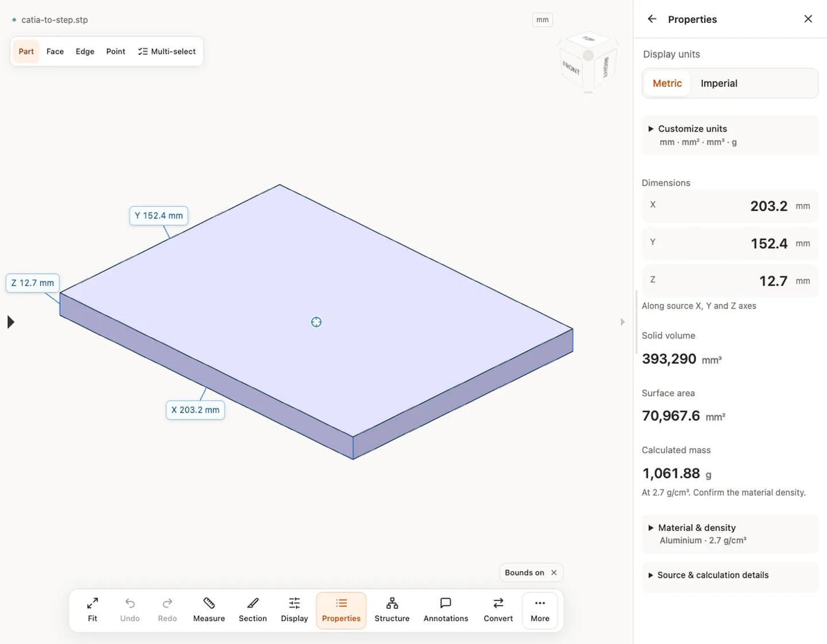This screenshot has height=644, width=827.
Task: Toggle the Properties panel button
Action: tap(341, 610)
